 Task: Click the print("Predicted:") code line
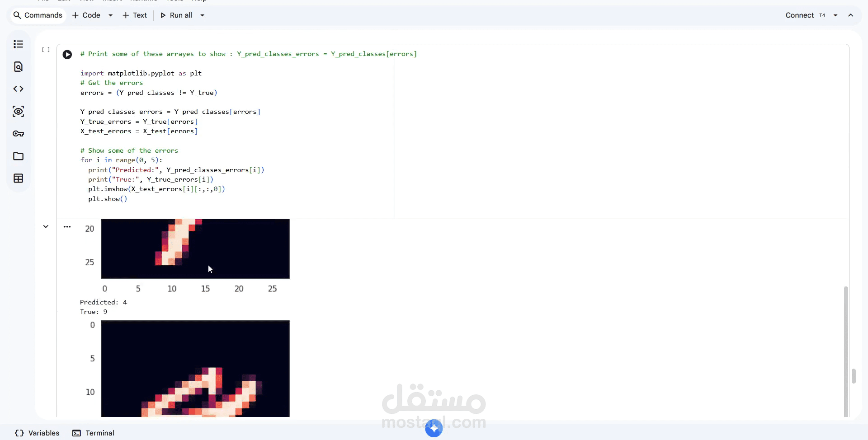[x=176, y=170]
